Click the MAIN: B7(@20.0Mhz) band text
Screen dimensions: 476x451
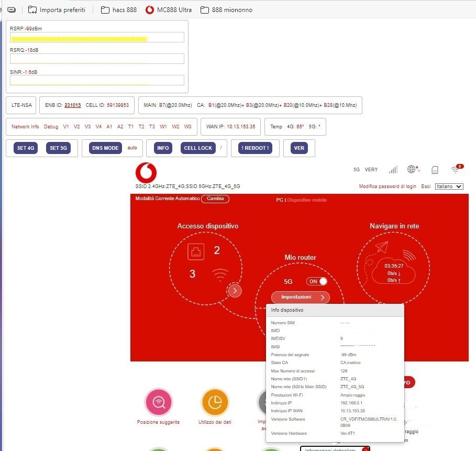[168, 105]
